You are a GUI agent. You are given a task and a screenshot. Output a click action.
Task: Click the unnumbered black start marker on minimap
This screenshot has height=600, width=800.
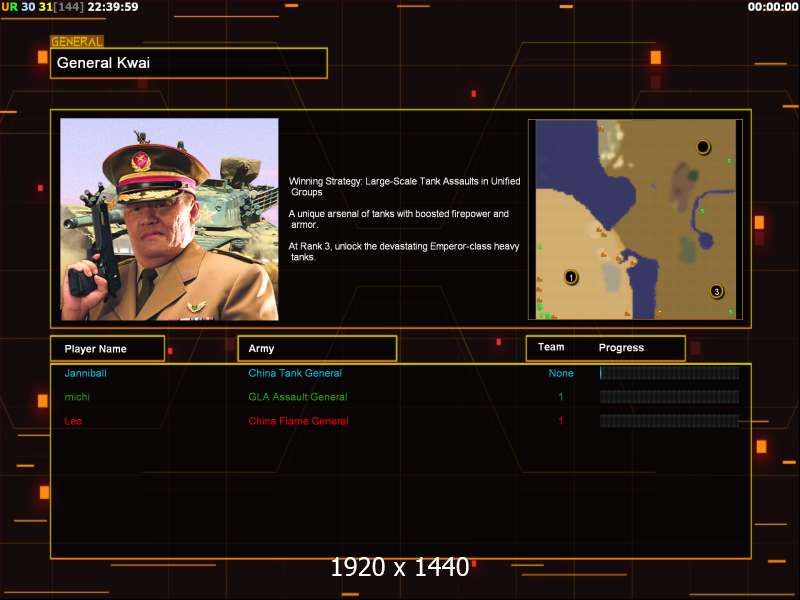703,147
